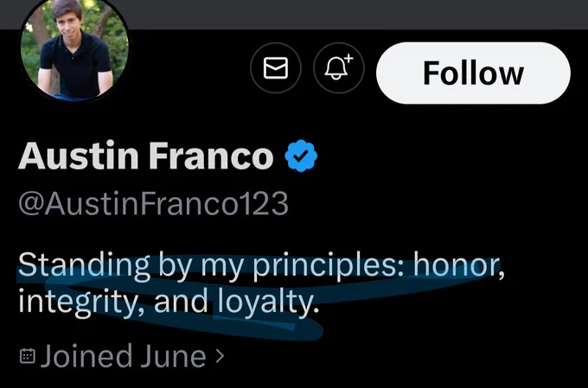Open Austin Franco's profile picture
Image resolution: width=588 pixels, height=388 pixels.
pyautogui.click(x=74, y=49)
